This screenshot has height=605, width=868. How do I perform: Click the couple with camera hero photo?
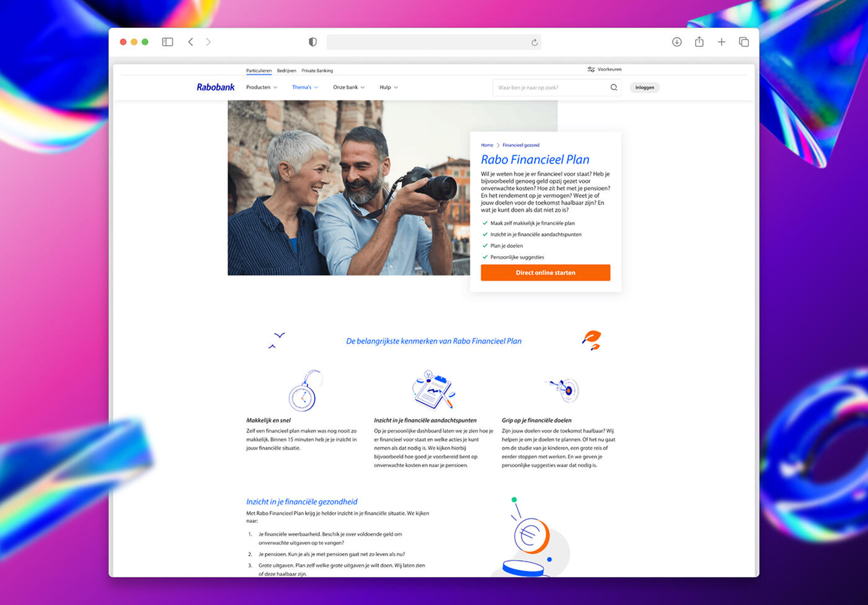(349, 188)
